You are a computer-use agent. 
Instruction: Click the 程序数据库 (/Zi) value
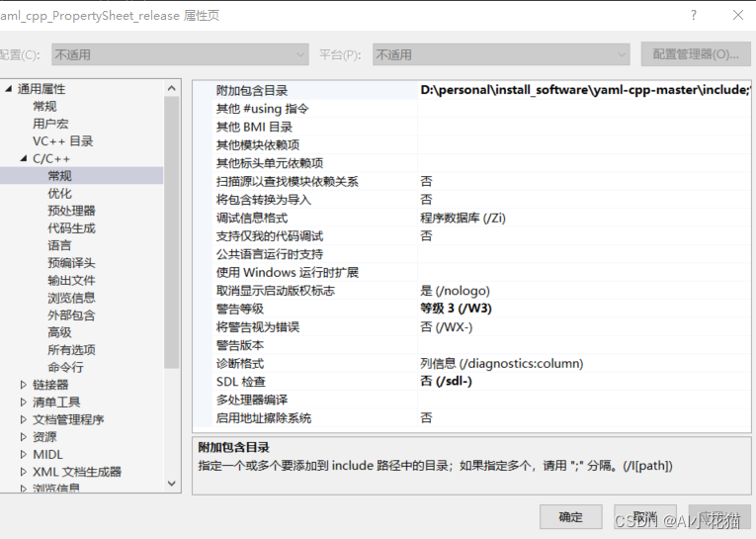click(x=462, y=218)
